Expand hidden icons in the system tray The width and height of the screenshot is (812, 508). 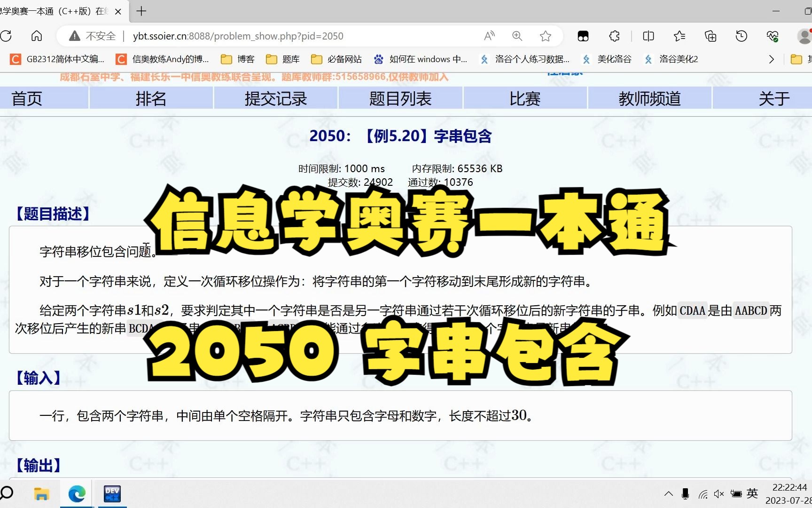[669, 494]
